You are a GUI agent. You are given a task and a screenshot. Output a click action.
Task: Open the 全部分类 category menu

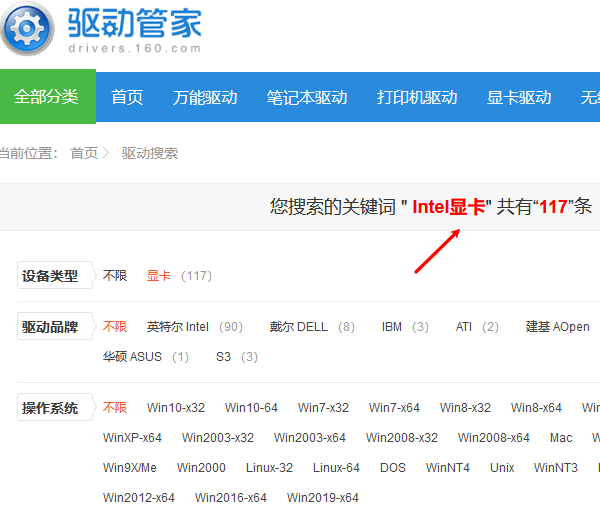click(x=47, y=97)
